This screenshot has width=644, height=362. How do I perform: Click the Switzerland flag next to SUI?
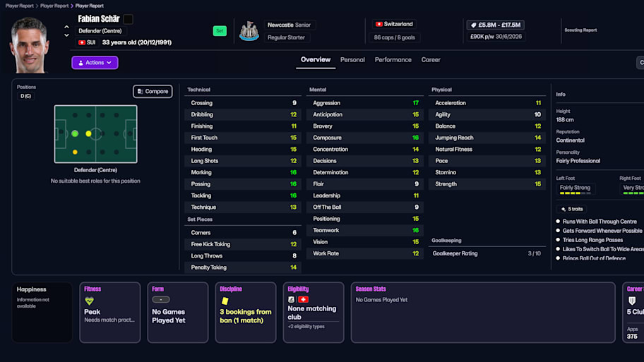82,42
